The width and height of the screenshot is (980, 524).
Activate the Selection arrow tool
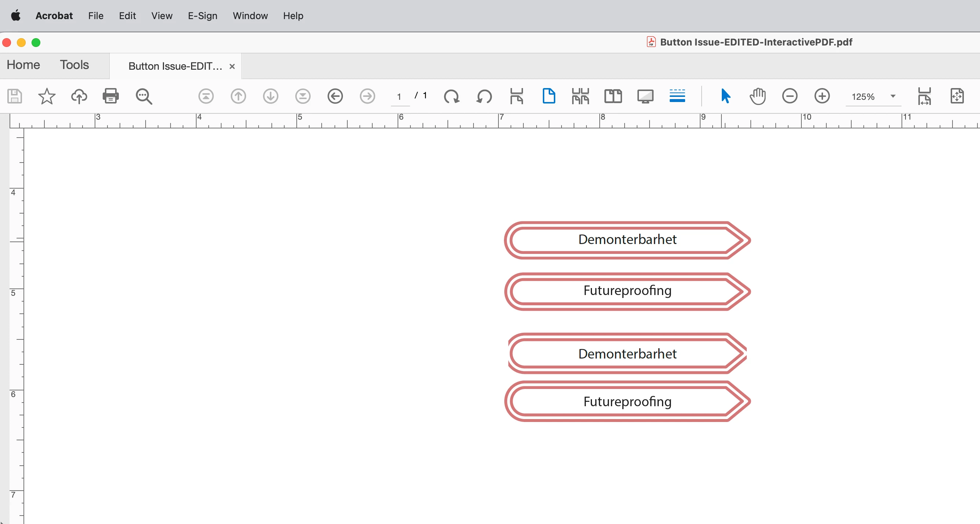coord(725,96)
